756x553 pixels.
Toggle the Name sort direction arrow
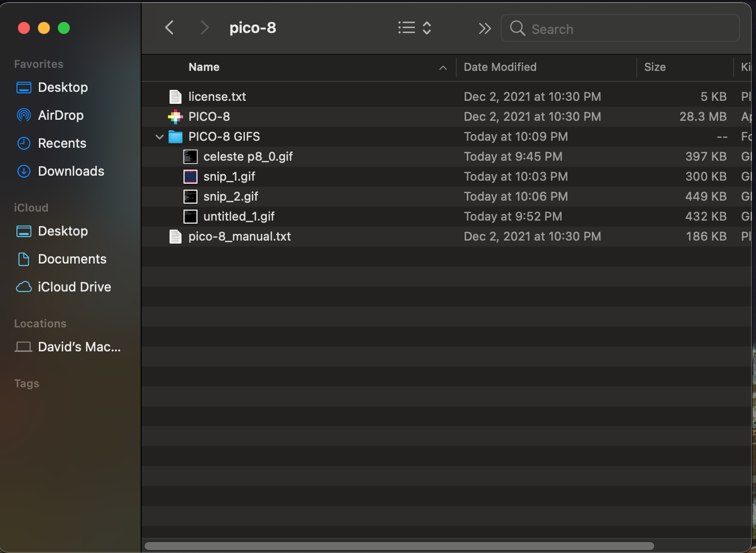tap(443, 68)
